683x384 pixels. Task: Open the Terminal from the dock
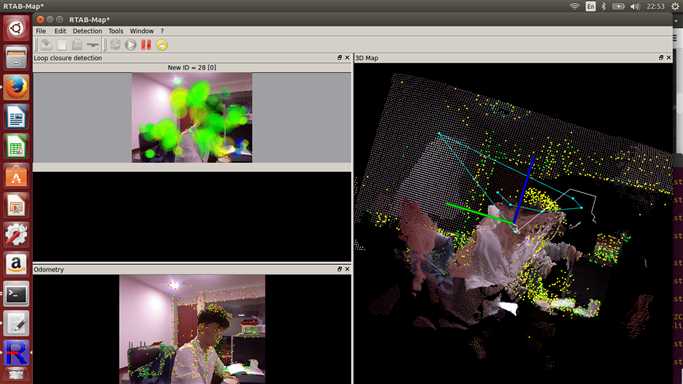coord(16,295)
